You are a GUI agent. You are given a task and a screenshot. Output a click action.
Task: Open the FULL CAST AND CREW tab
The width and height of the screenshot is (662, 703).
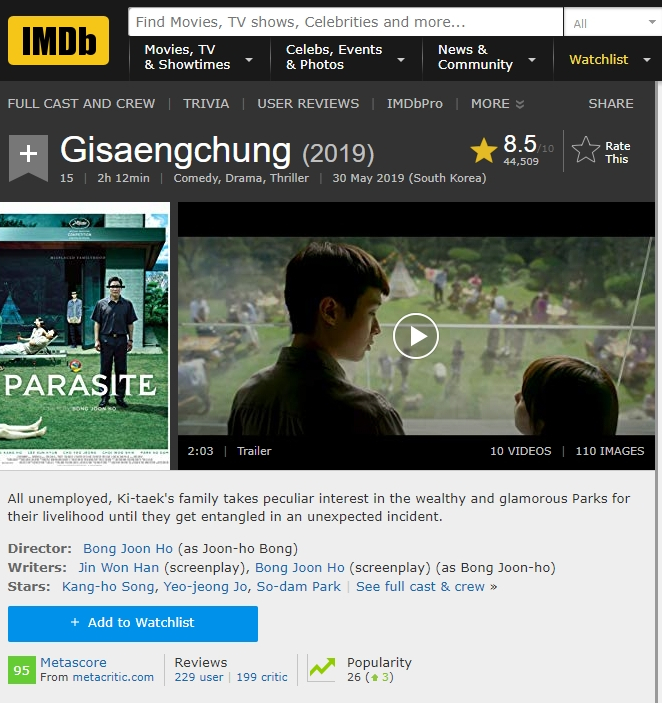(x=81, y=104)
